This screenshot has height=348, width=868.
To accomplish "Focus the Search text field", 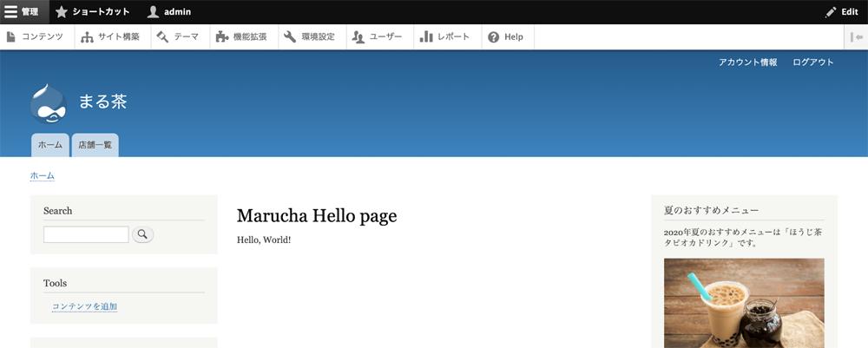I will (86, 234).
